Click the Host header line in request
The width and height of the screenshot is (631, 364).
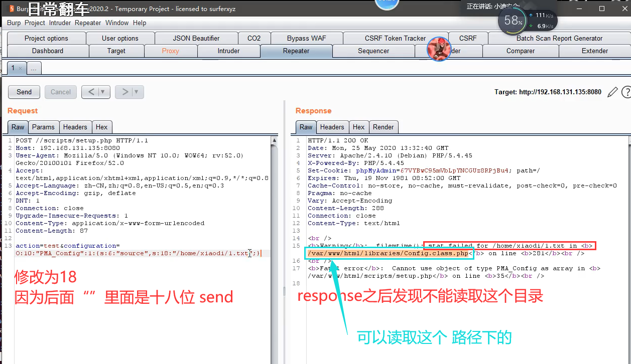pos(68,148)
